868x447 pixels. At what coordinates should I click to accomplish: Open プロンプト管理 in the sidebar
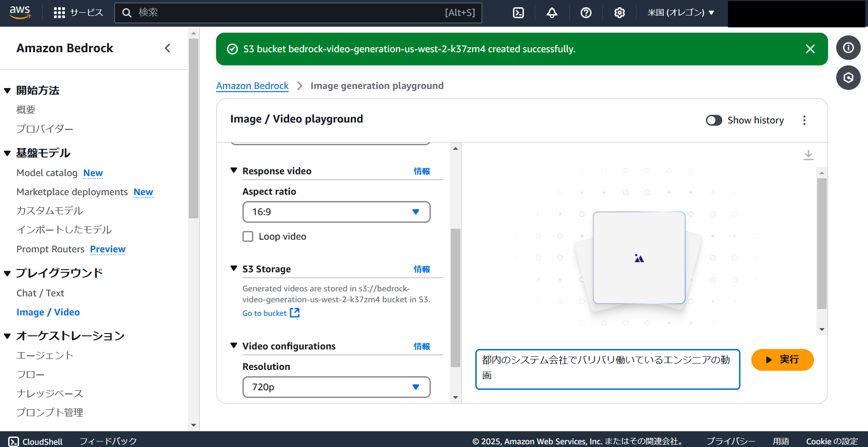tap(50, 413)
